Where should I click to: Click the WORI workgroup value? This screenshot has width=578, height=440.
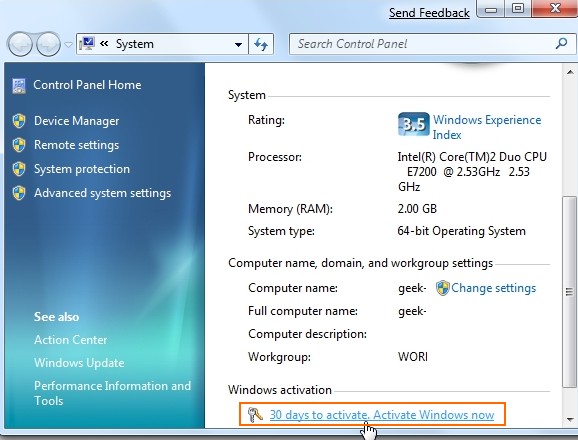point(413,357)
